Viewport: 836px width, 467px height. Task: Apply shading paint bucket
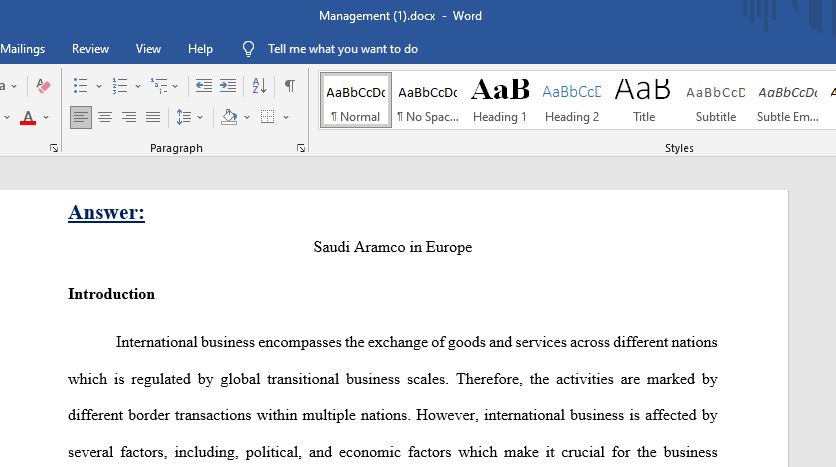229,117
